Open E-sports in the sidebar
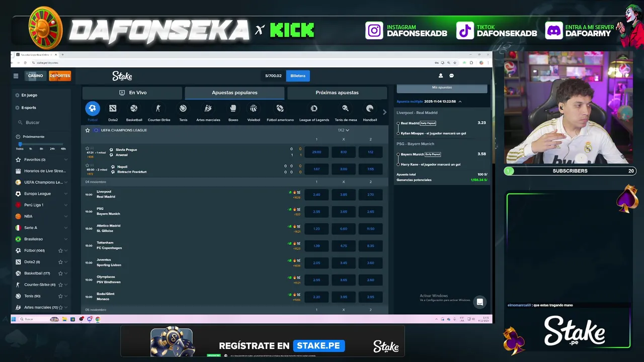Image resolution: width=644 pixels, height=362 pixels. tap(28, 108)
